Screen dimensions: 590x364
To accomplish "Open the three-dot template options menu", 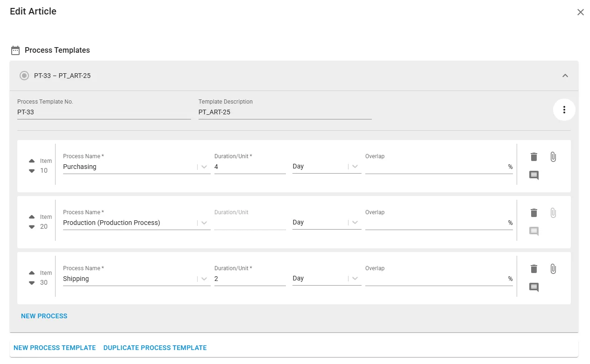I will click(564, 110).
